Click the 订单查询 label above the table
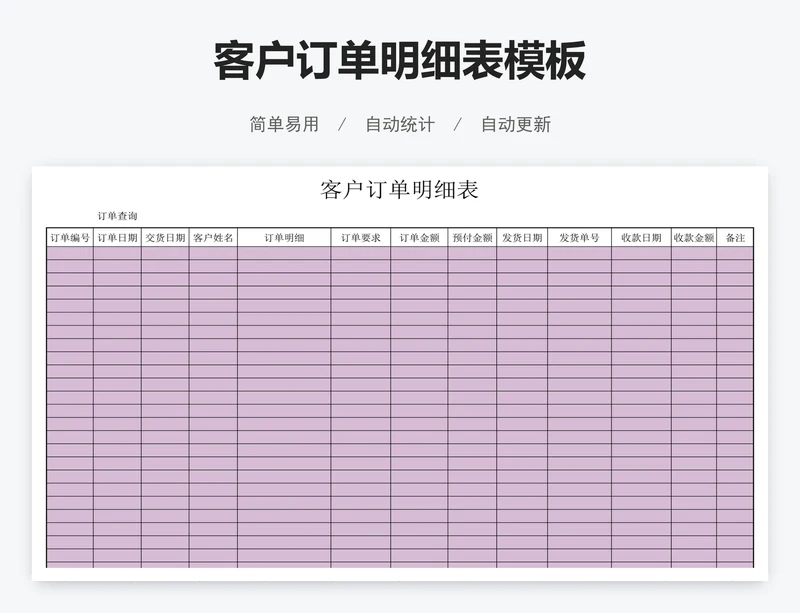This screenshot has width=800, height=613. (117, 216)
